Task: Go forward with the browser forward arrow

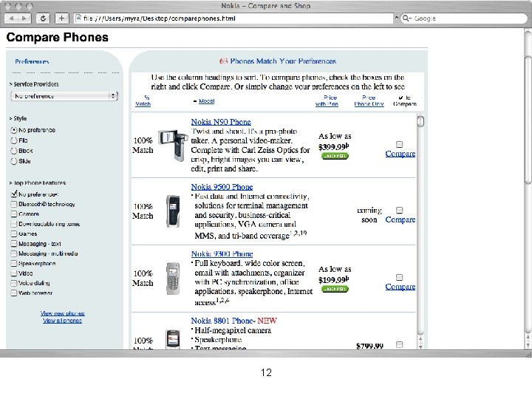Action: (x=24, y=18)
